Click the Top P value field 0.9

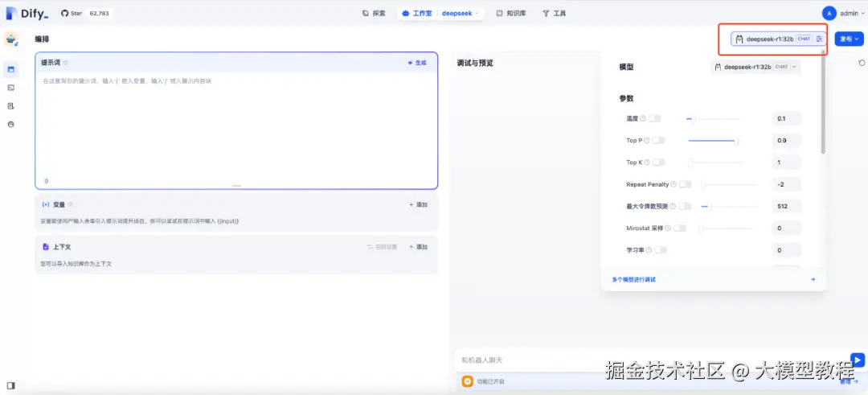click(787, 140)
